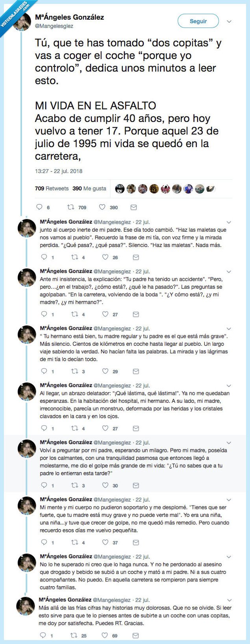Viewport: 250px width, 644px height.
Task: Like the 'Mi mente y mi cuerpo' reply
Action: click(x=105, y=542)
